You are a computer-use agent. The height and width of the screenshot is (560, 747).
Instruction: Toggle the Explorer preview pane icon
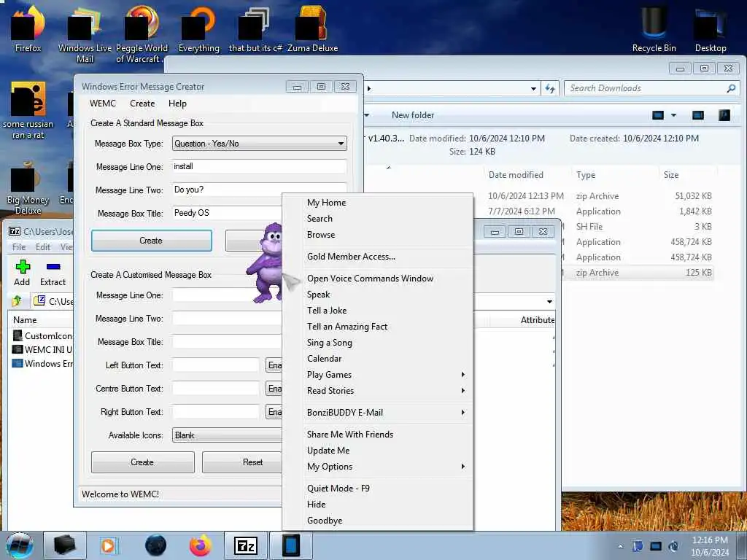pos(698,114)
